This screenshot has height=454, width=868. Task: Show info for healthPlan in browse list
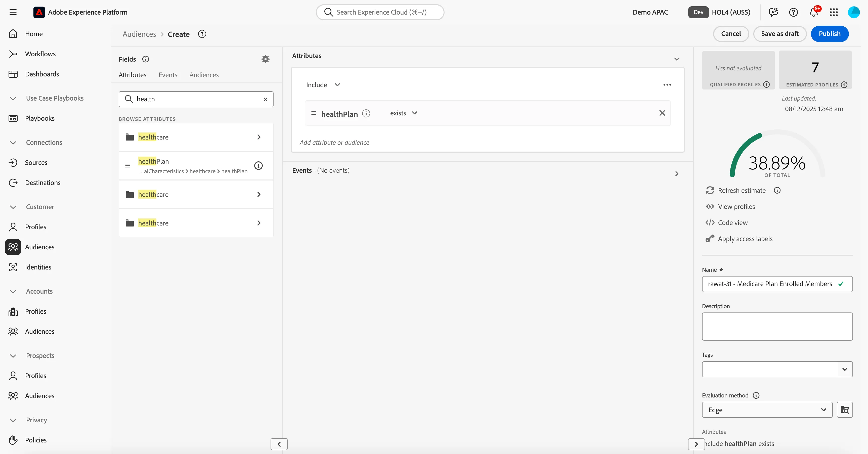coord(258,165)
